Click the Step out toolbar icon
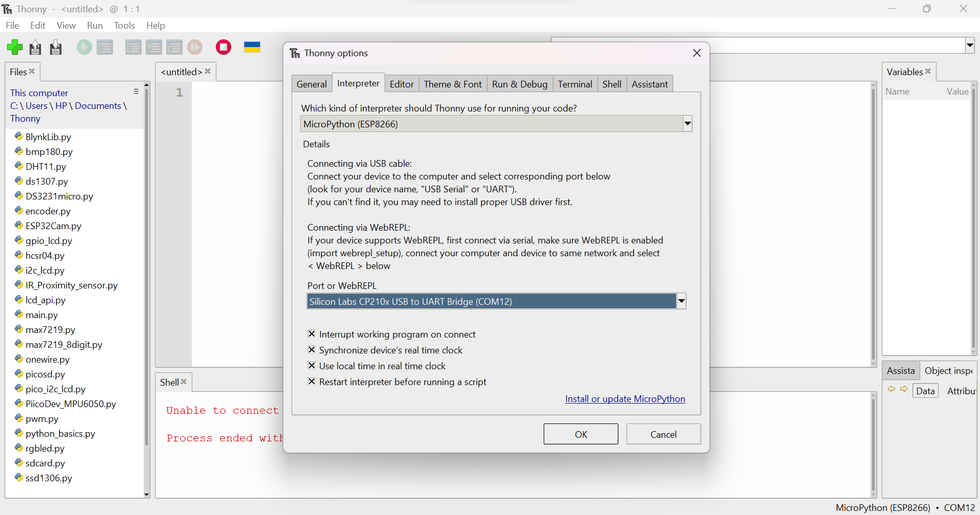This screenshot has width=980, height=515. tap(174, 48)
